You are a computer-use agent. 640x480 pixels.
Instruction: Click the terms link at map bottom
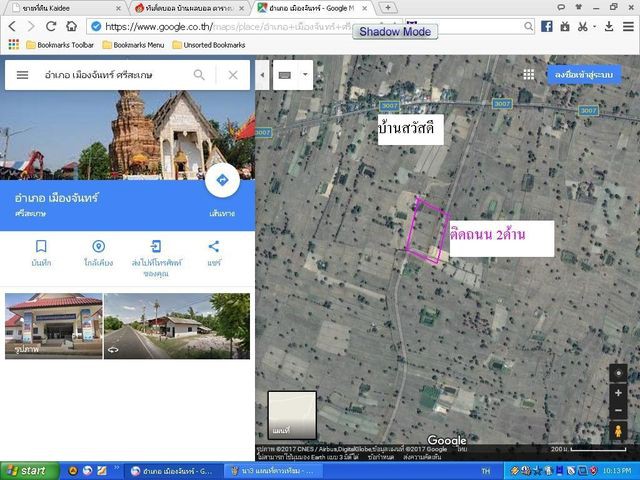pos(380,457)
